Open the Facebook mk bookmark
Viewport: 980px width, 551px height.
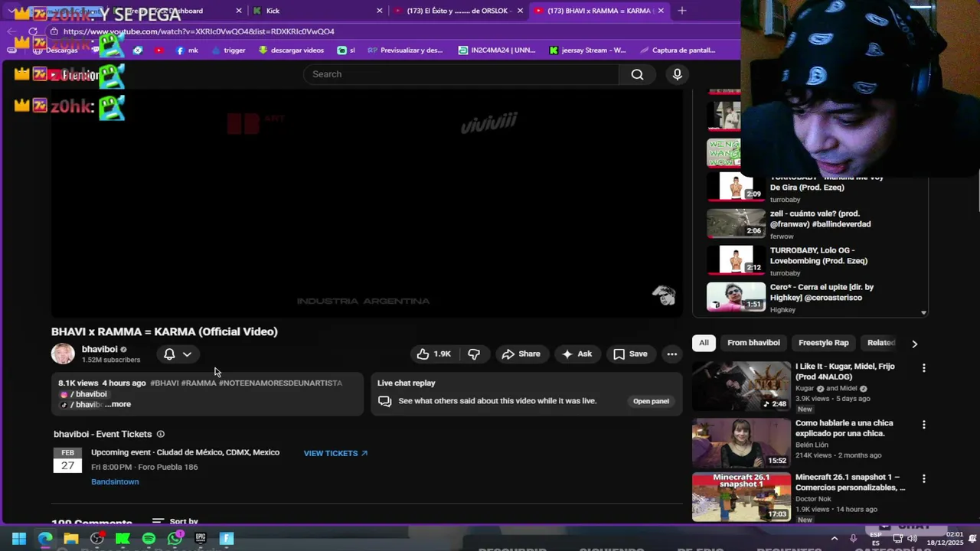pos(186,51)
